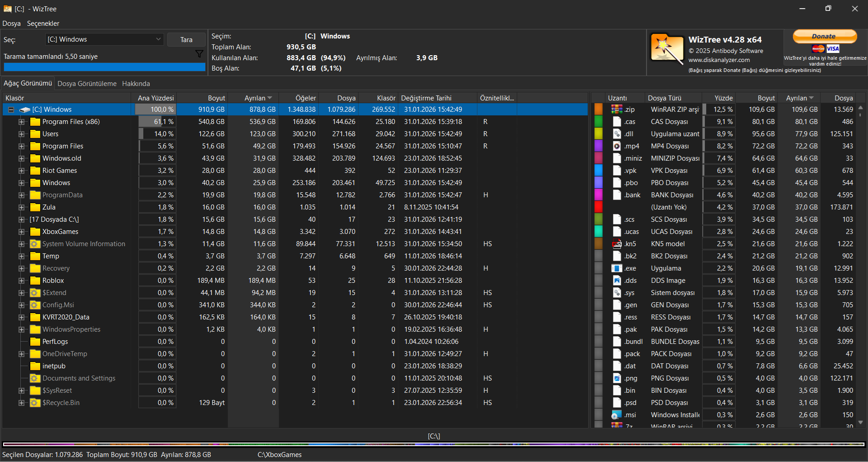
Task: Select the inetpub folder row
Action: [x=295, y=366]
